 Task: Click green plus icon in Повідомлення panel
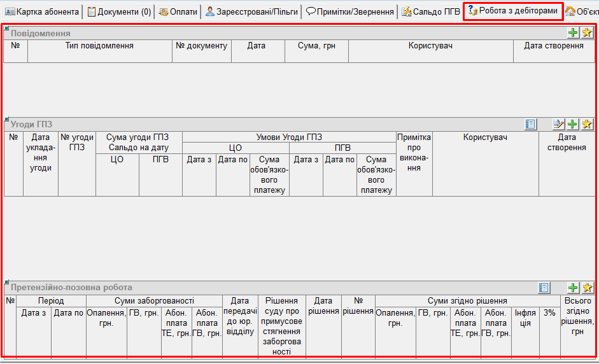(x=573, y=33)
